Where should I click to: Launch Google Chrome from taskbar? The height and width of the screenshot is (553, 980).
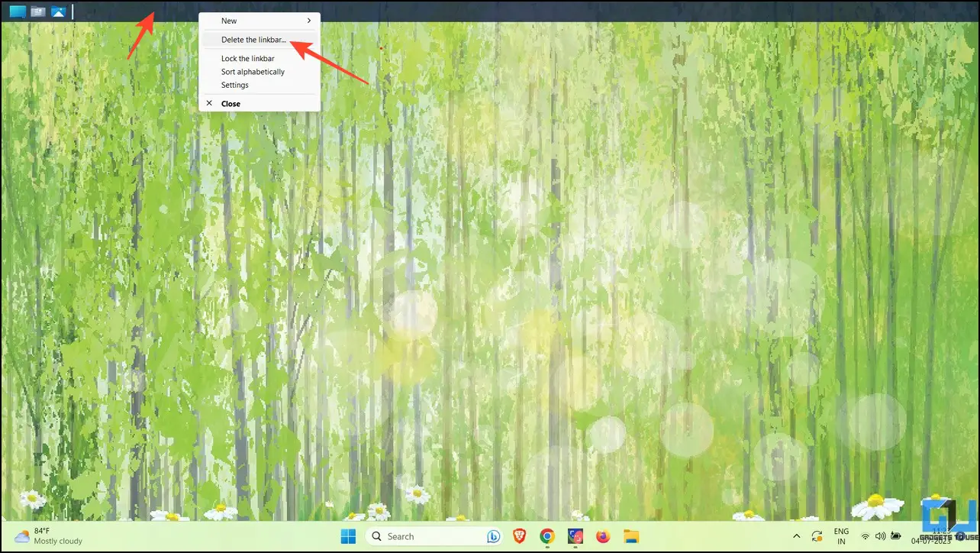pyautogui.click(x=547, y=536)
